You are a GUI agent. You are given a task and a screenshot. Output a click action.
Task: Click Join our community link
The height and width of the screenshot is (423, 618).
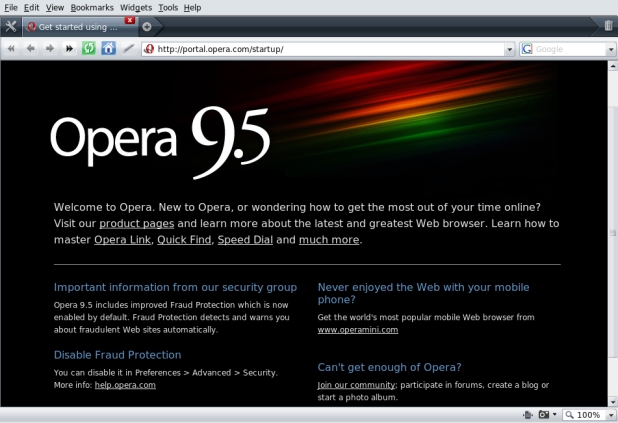[x=356, y=385]
